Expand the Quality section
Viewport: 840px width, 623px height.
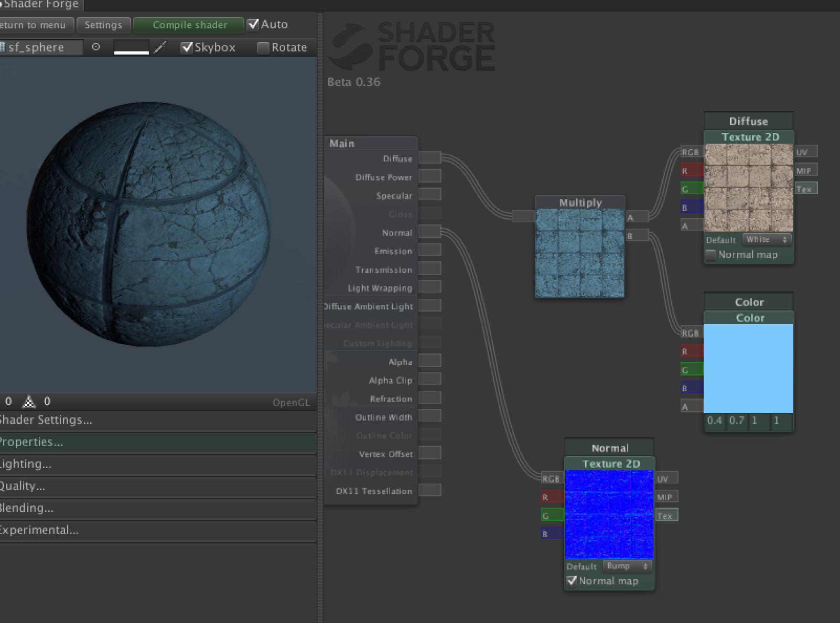tap(157, 486)
